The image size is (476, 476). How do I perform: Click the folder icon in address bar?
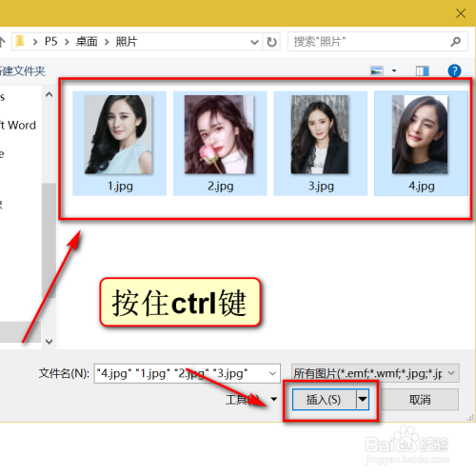(x=20, y=41)
